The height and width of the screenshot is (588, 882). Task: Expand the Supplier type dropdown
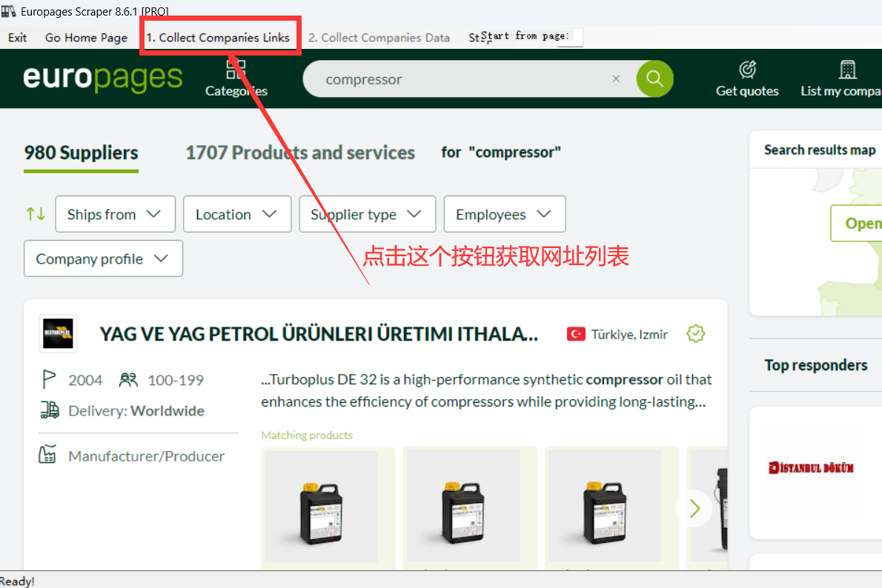(x=367, y=213)
